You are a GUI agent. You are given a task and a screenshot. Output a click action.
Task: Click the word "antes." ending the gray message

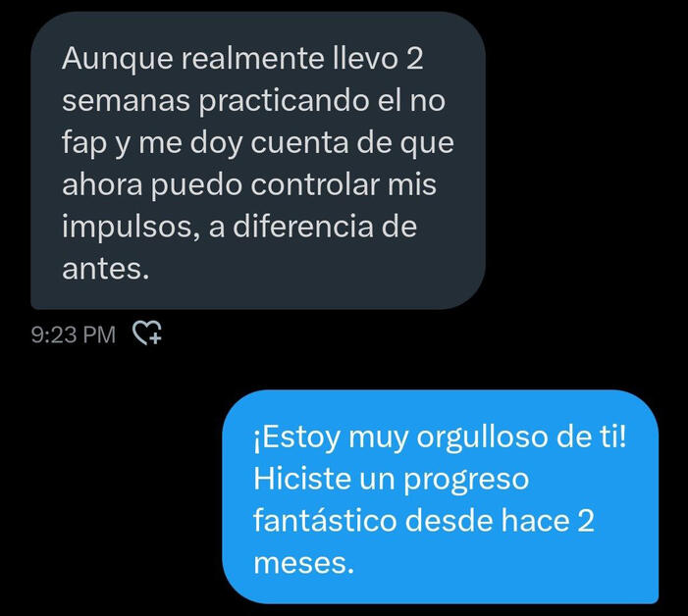106,269
